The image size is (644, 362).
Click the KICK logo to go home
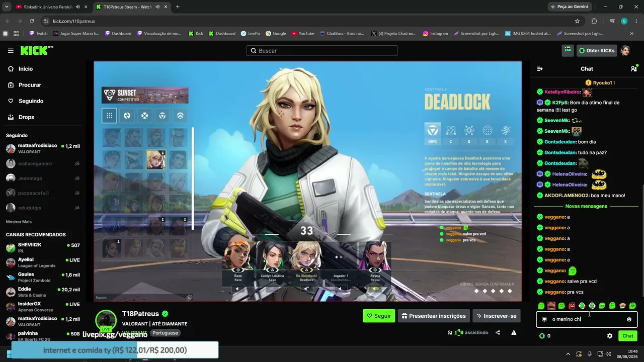tap(36, 50)
